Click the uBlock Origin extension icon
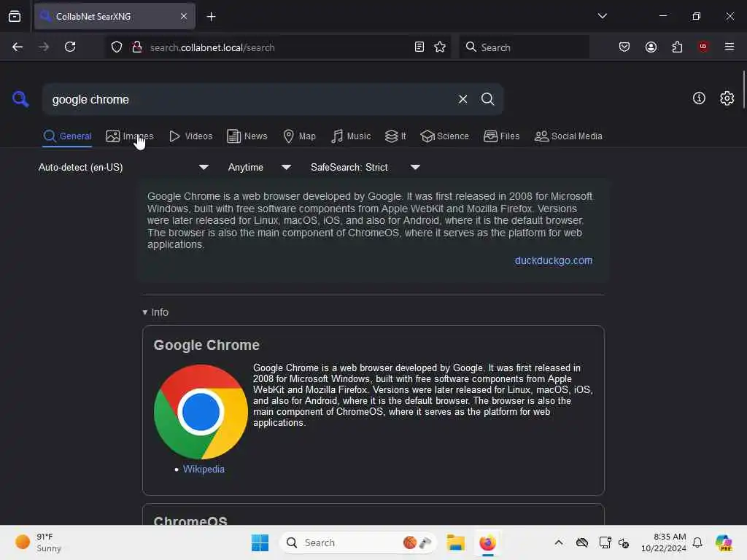 (x=703, y=47)
